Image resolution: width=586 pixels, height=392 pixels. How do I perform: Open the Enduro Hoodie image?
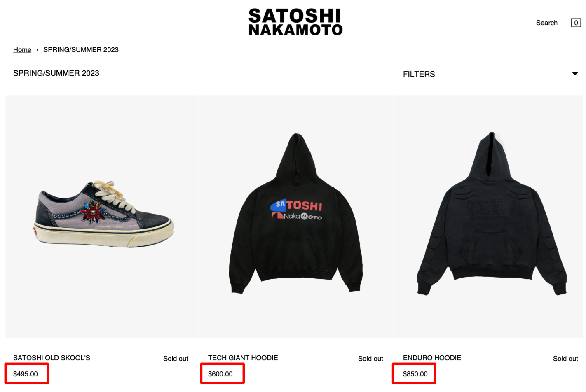(x=488, y=217)
